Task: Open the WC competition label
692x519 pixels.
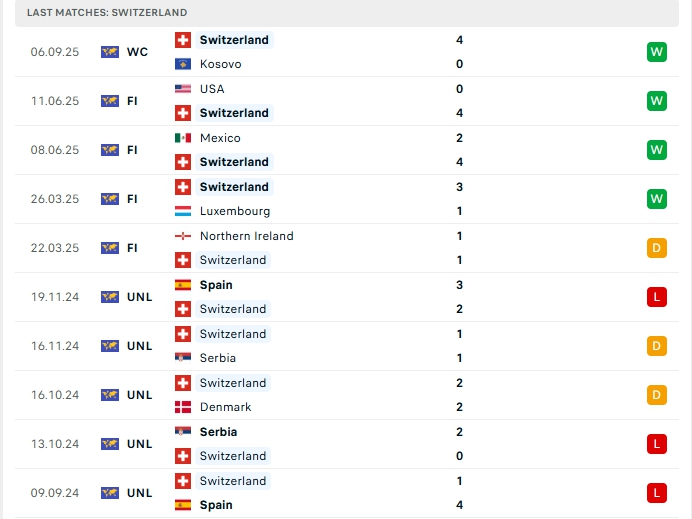Action: point(137,52)
